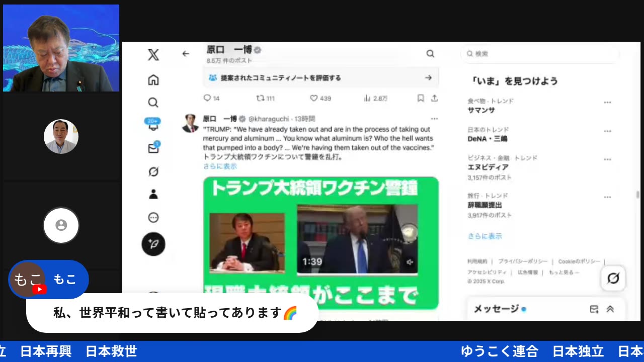644x362 pixels.
Task: Bookmark the post above
Action: [x=421, y=98]
